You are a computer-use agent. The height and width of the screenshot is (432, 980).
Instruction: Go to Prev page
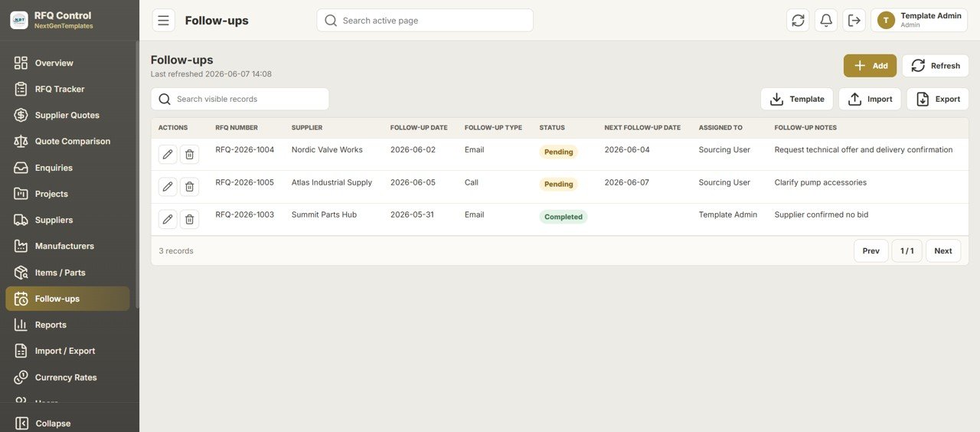coord(871,251)
